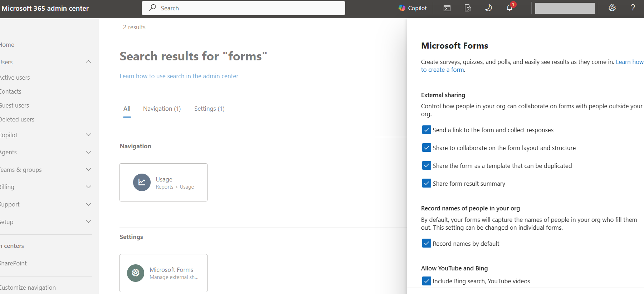Open Guest users in sidebar
The image size is (644, 294).
click(x=14, y=105)
